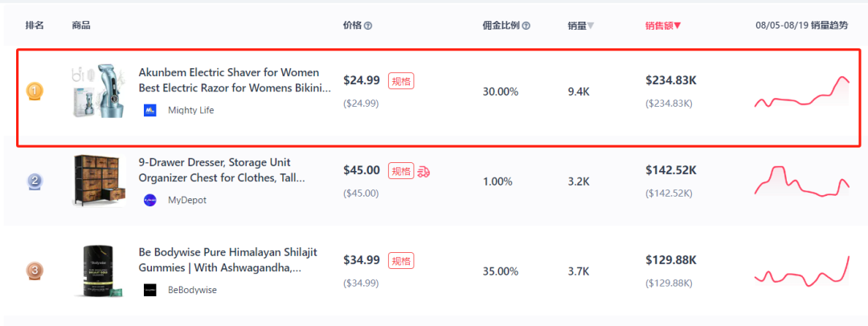This screenshot has width=868, height=326.
Task: Click the Mighty Life shop logo icon
Action: point(150,110)
